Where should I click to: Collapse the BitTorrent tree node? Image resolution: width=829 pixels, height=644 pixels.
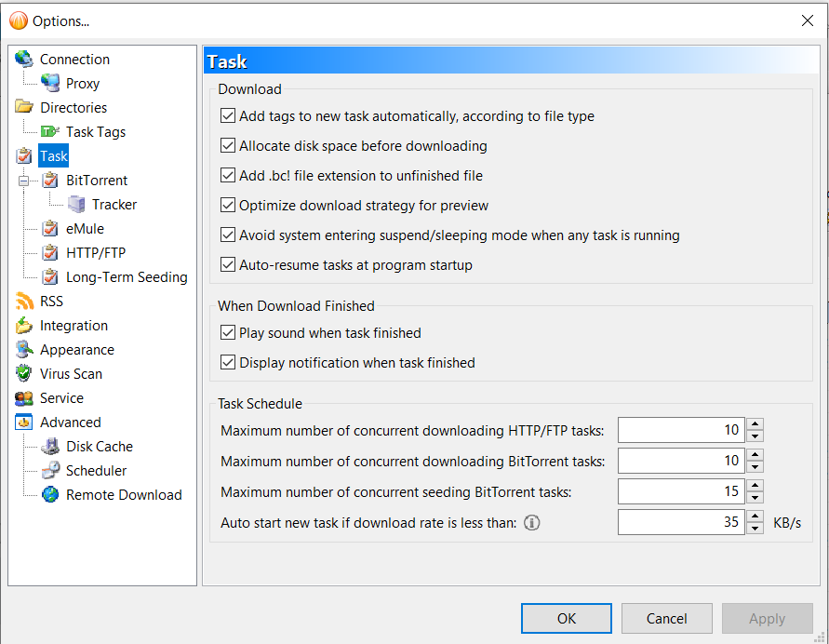coord(24,181)
